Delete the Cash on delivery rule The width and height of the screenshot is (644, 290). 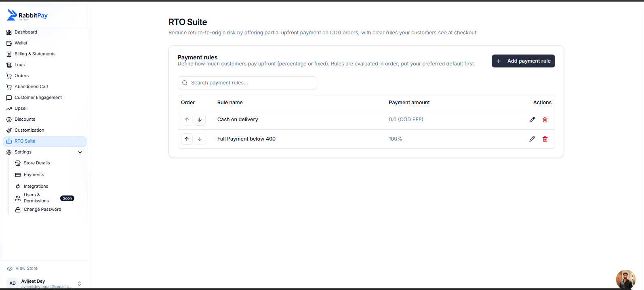tap(545, 120)
